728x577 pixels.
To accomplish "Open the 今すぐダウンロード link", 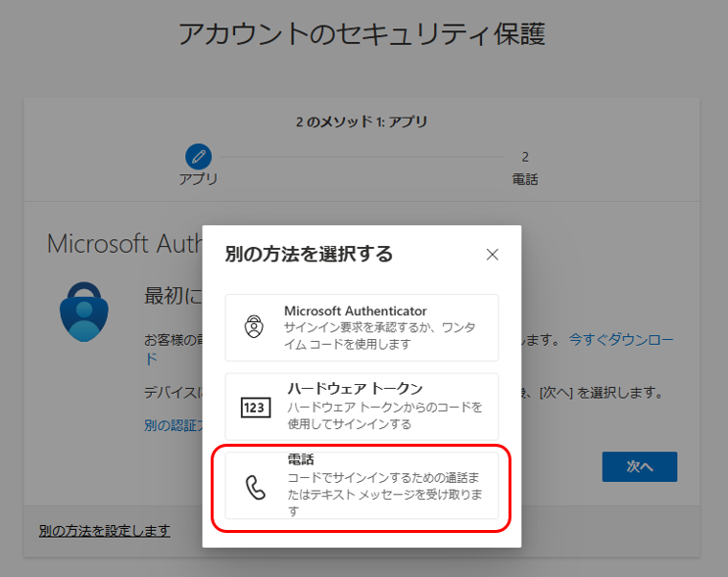I will pyautogui.click(x=621, y=340).
